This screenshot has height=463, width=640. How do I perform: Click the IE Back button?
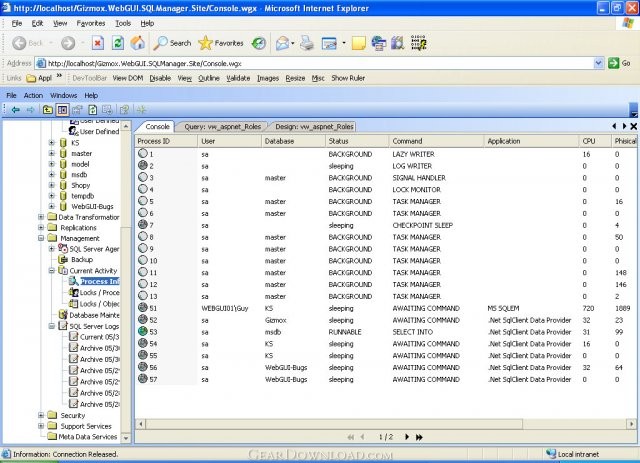tap(28, 43)
